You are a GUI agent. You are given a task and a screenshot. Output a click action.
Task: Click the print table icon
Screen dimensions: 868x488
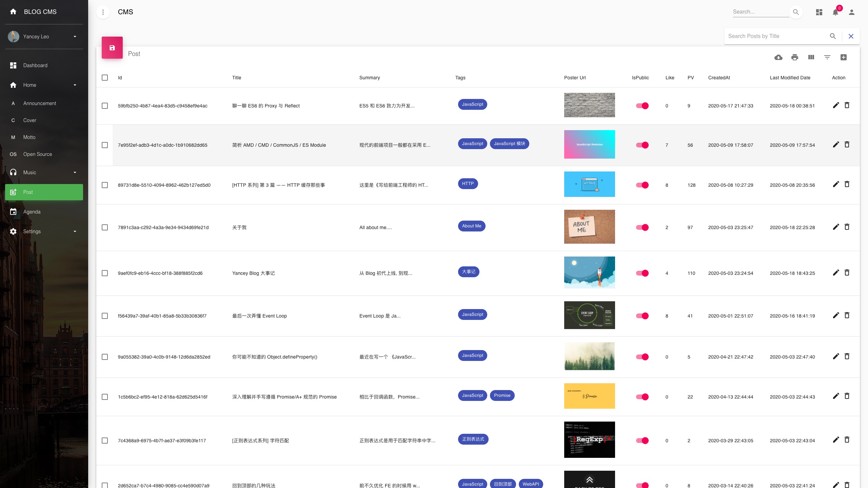pos(795,57)
